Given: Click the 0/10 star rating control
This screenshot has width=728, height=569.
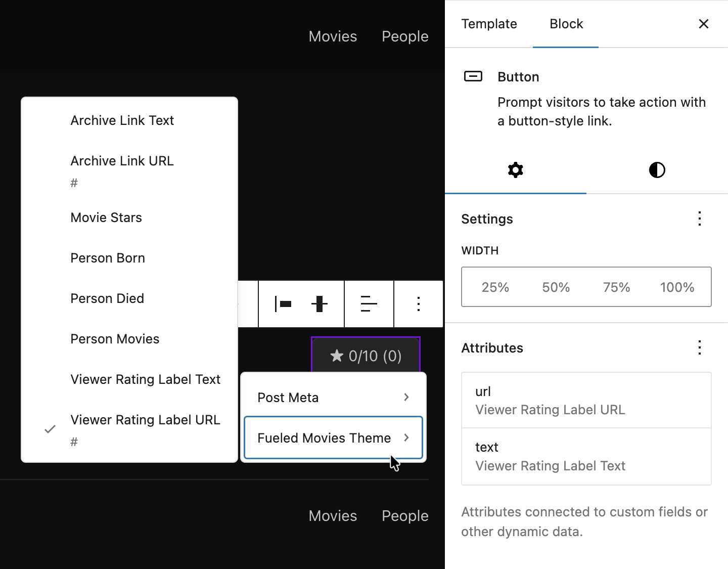Looking at the screenshot, I should (366, 356).
